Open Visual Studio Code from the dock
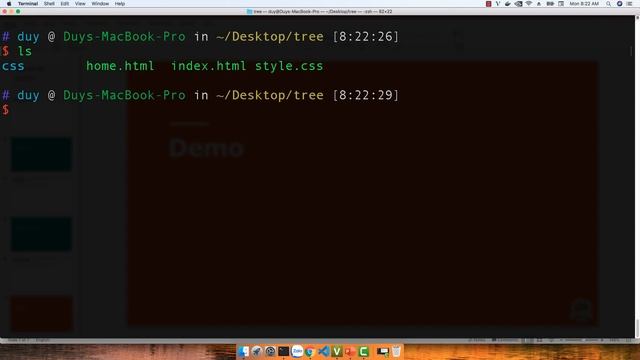640x360 pixels. click(324, 351)
